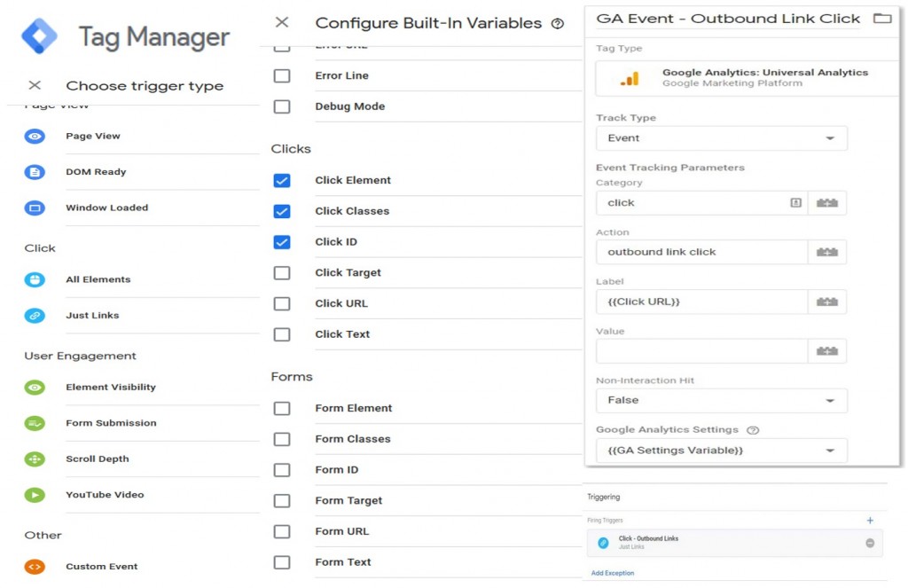Remove the Click - Outbound Links trigger
The image size is (908, 588).
click(870, 543)
